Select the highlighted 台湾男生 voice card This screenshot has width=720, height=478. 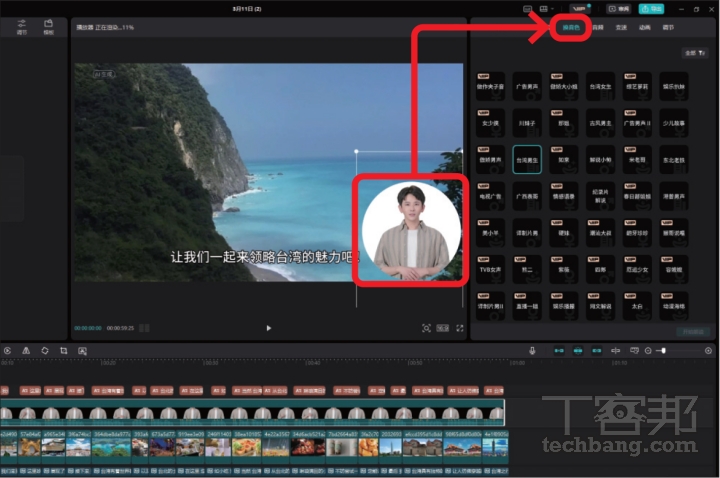coord(527,160)
